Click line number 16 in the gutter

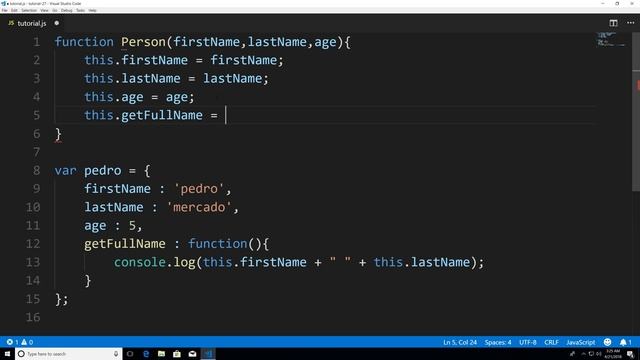tap(33, 317)
